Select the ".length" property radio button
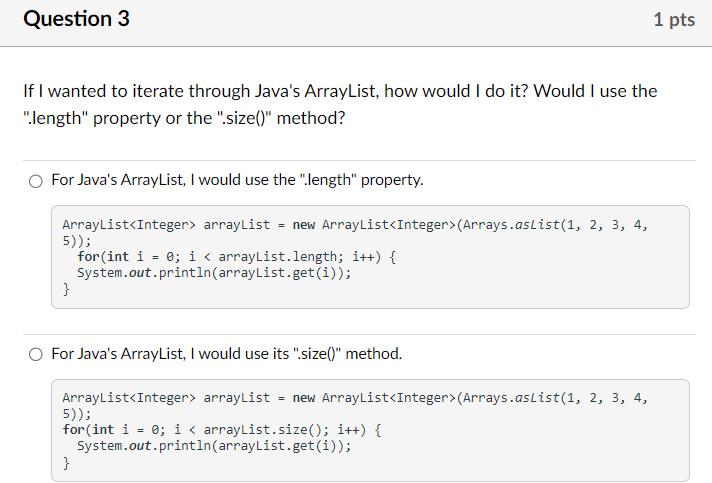This screenshot has height=483, width=712. pos(36,181)
